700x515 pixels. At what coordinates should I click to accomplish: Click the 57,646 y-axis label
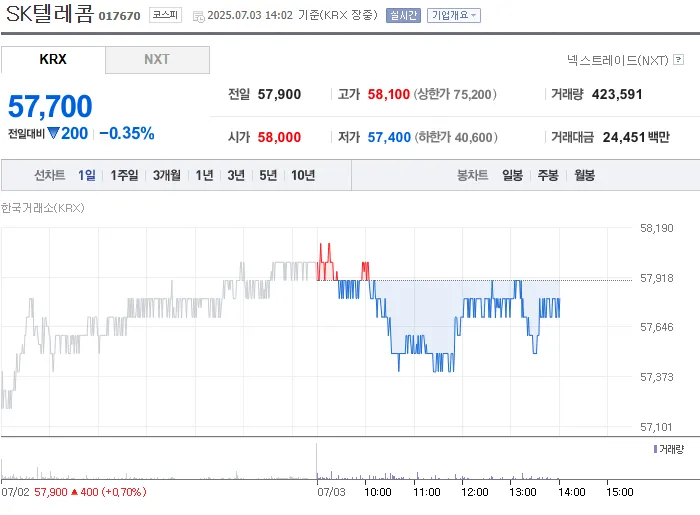(656, 327)
